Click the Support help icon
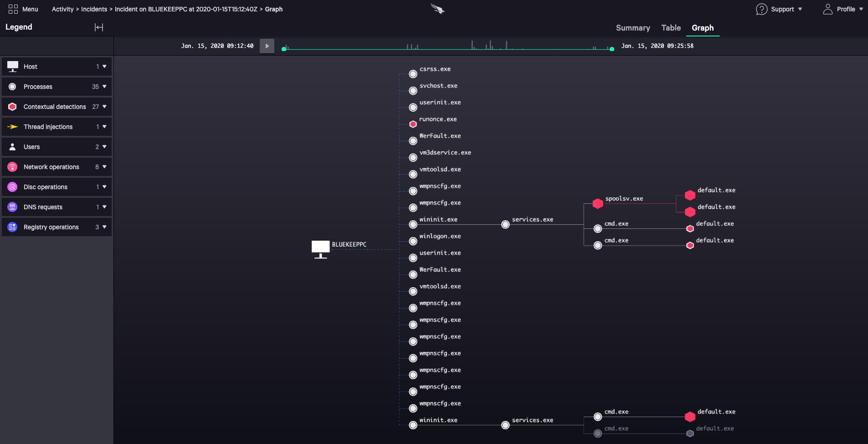Viewport: 868px width, 444px height. click(761, 9)
